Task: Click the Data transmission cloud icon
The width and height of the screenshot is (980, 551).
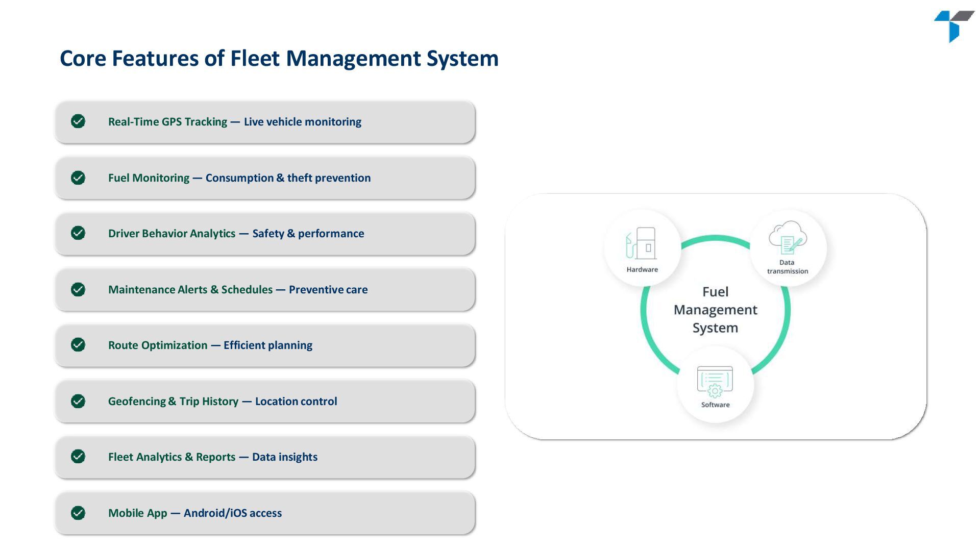Action: (x=788, y=237)
